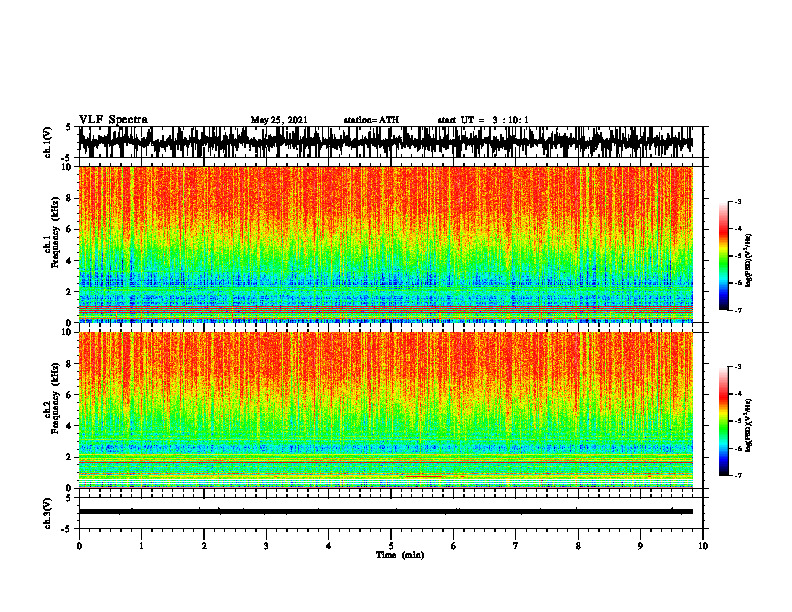This screenshot has height=612, width=792.
Task: Click the ch.1 "Frequency (kHz)" axis label
Action: 56,232
